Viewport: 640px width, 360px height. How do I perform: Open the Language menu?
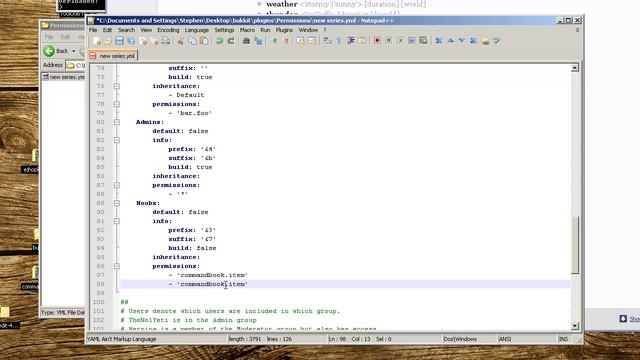pyautogui.click(x=196, y=30)
